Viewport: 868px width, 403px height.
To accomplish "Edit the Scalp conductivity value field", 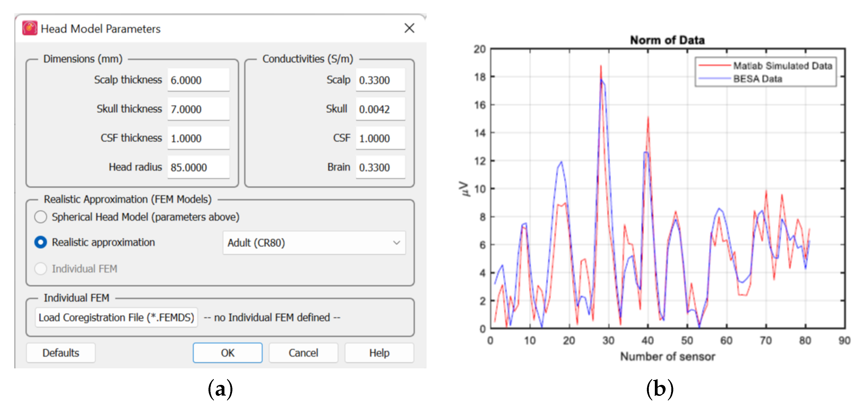I will (x=380, y=80).
